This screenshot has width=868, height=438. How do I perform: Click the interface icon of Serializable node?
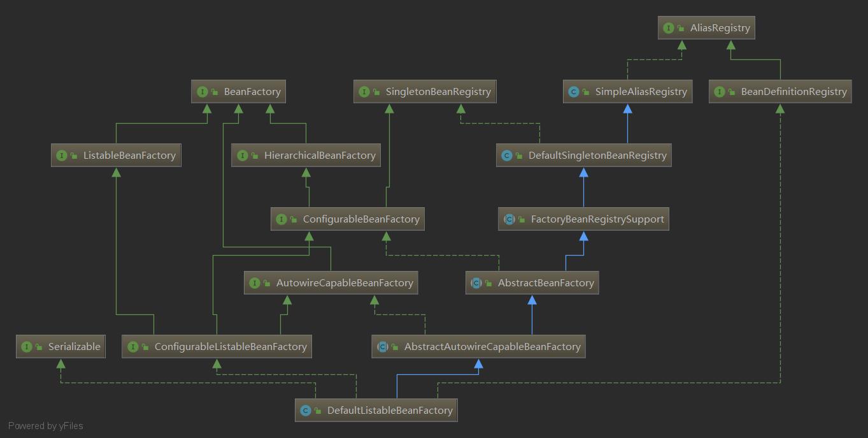[x=27, y=347]
